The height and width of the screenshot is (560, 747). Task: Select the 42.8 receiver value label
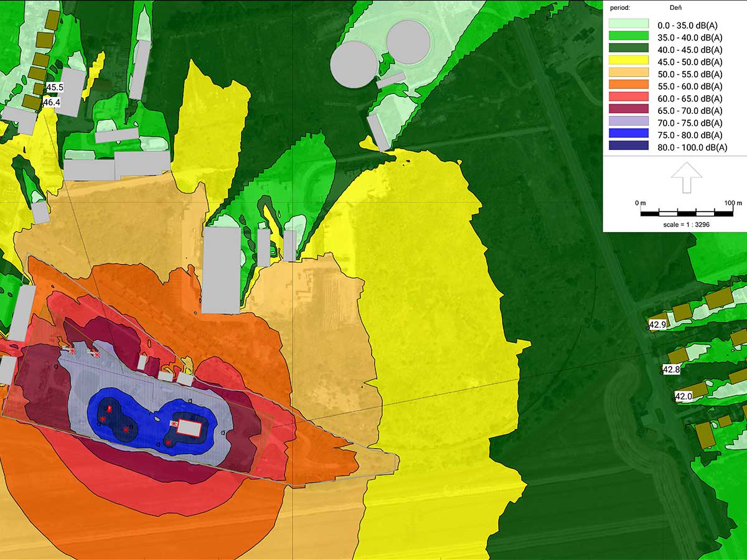(671, 370)
